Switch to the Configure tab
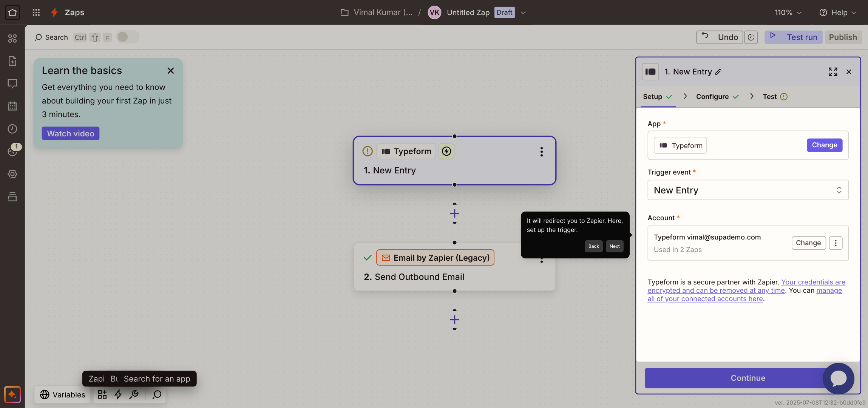The image size is (868, 408). click(x=717, y=97)
